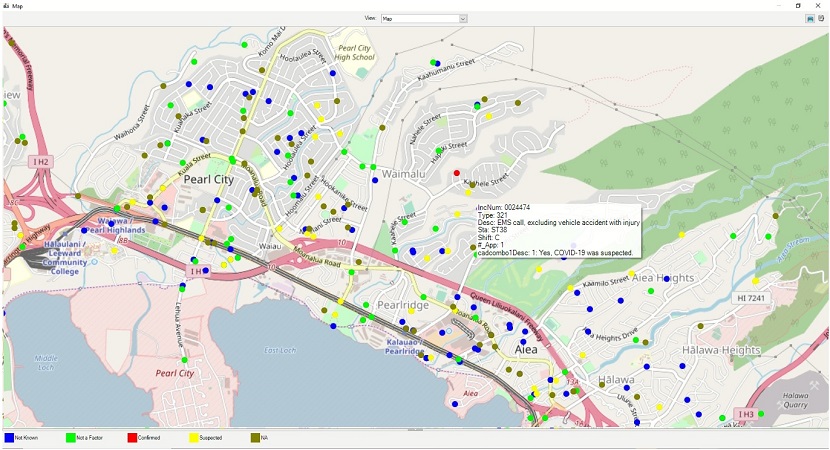Click the View combo box arrow
The image size is (830, 450).
(463, 19)
